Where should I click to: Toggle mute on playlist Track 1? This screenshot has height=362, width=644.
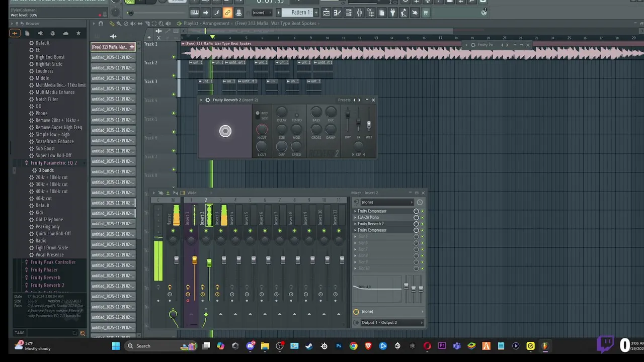pyautogui.click(x=174, y=57)
